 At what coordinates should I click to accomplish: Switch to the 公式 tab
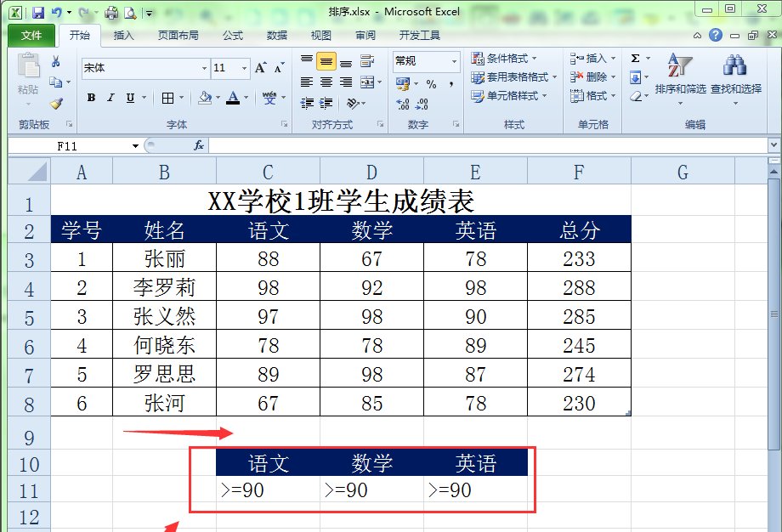coord(232,36)
